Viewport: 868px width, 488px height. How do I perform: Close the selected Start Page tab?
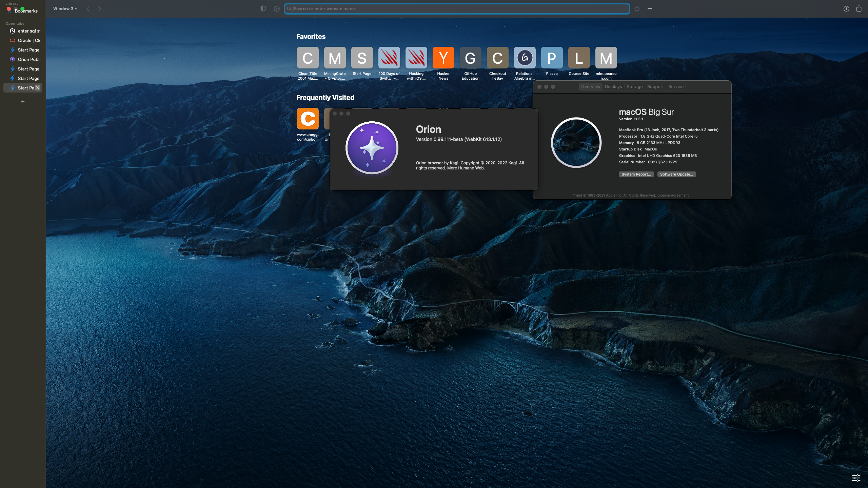[x=38, y=88]
